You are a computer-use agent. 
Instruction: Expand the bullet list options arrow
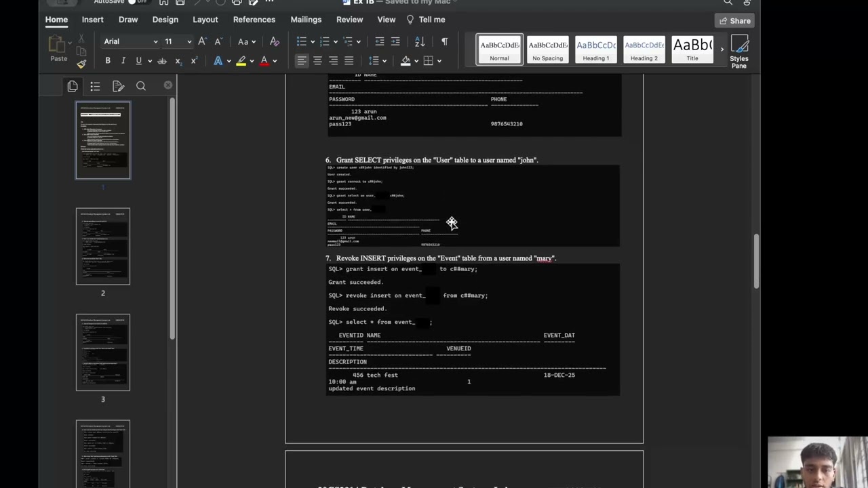313,42
